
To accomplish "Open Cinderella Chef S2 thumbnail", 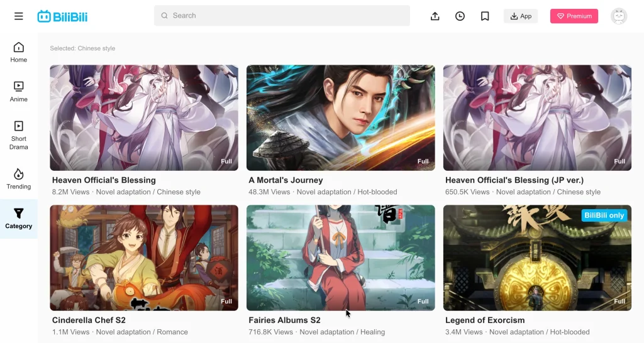I will 144,258.
